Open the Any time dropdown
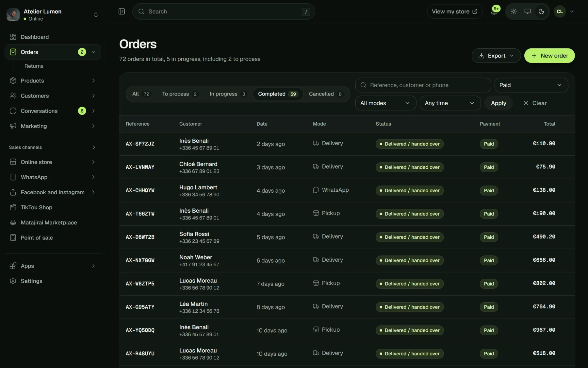This screenshot has height=368, width=588. click(x=450, y=103)
